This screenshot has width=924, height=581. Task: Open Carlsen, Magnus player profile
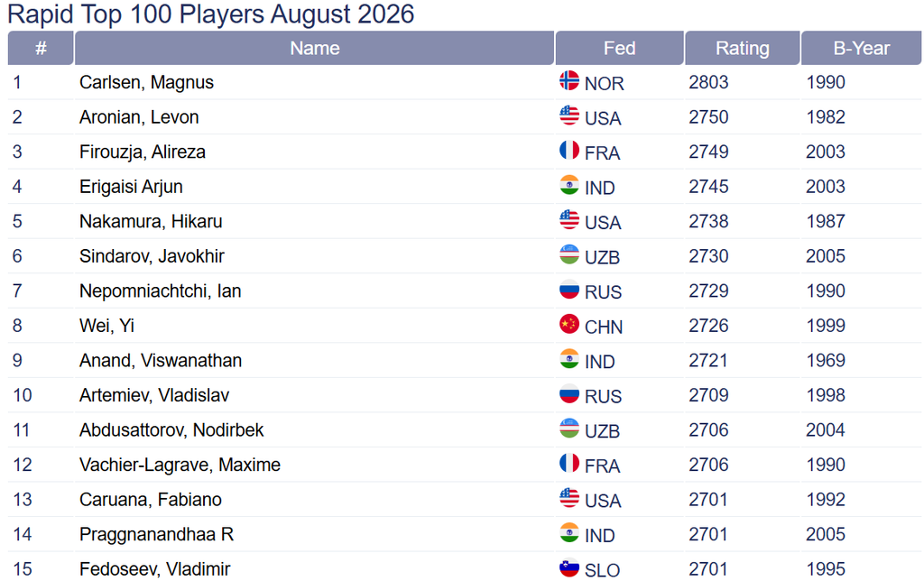pos(147,82)
